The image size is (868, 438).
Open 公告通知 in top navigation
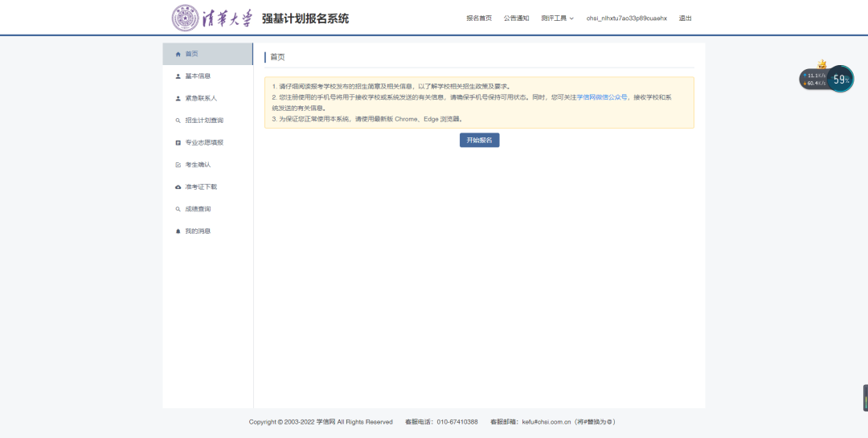pyautogui.click(x=517, y=18)
